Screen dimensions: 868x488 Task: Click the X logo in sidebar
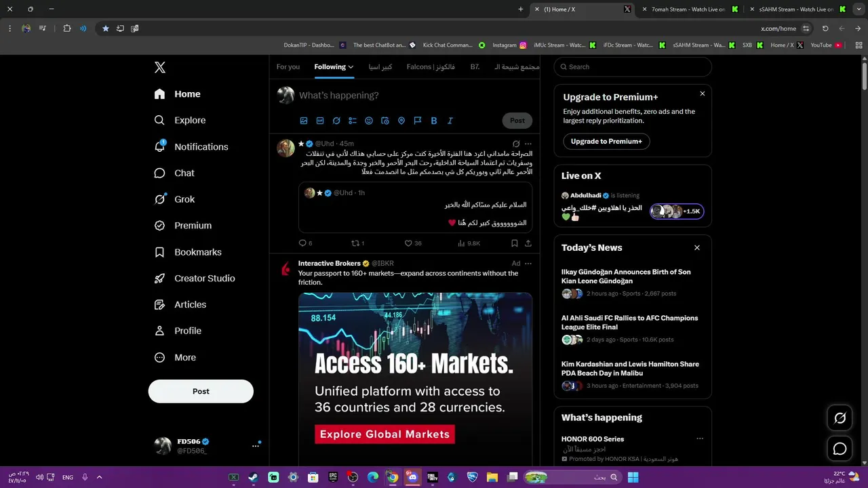coord(159,67)
